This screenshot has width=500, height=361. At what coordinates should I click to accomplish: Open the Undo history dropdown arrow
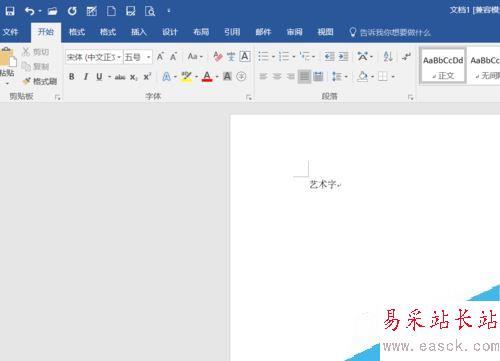pyautogui.click(x=40, y=11)
